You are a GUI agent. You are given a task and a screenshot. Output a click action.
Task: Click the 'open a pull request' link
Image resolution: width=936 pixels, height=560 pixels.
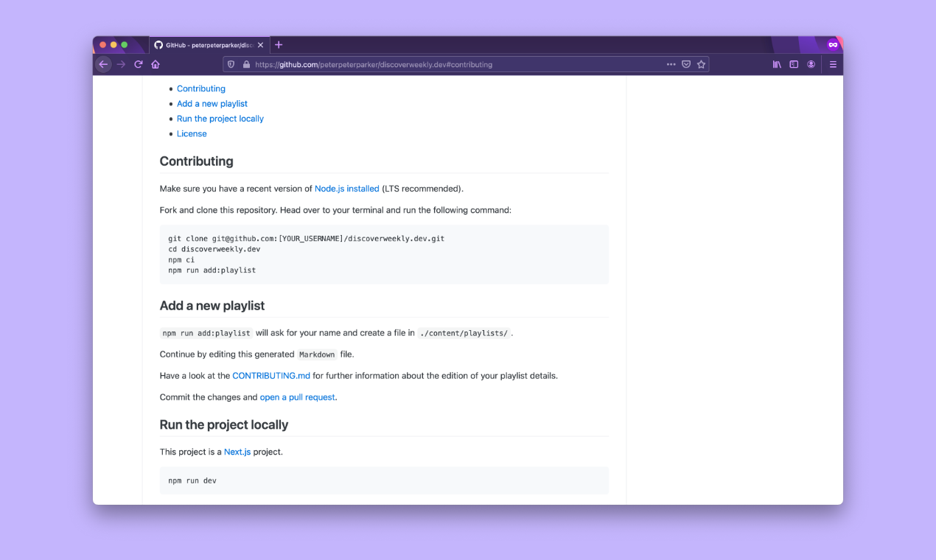[x=297, y=396]
